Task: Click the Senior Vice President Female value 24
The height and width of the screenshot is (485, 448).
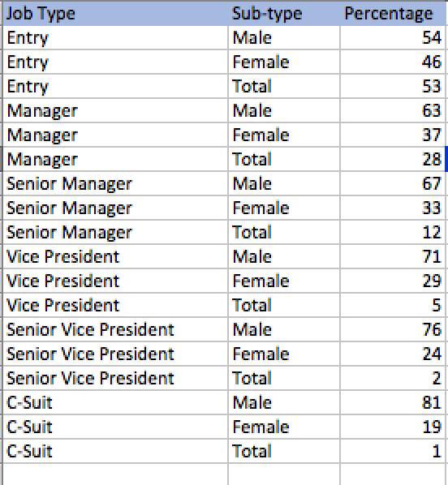Action: (x=393, y=354)
